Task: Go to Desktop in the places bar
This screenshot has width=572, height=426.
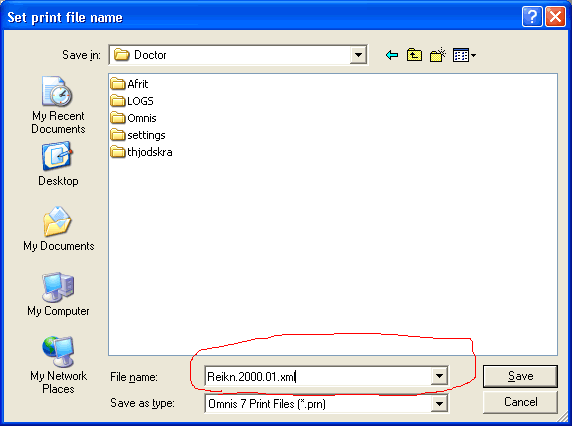Action: [58, 164]
